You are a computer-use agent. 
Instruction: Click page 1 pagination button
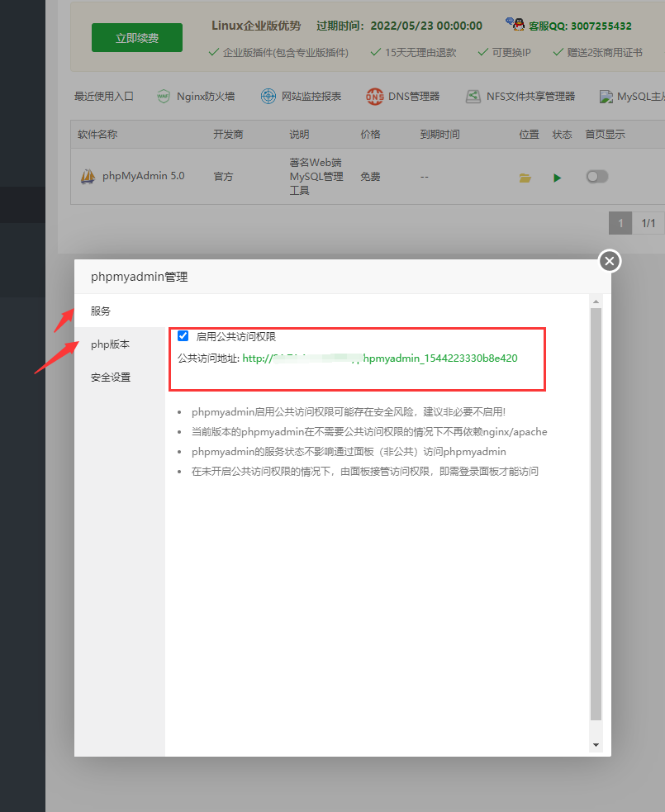tap(620, 223)
